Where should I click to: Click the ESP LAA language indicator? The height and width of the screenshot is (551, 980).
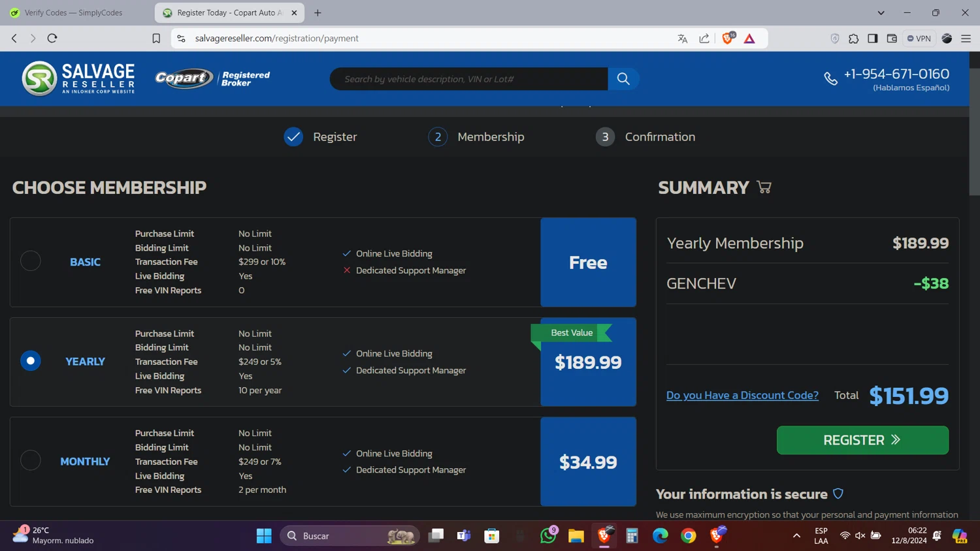(x=821, y=536)
